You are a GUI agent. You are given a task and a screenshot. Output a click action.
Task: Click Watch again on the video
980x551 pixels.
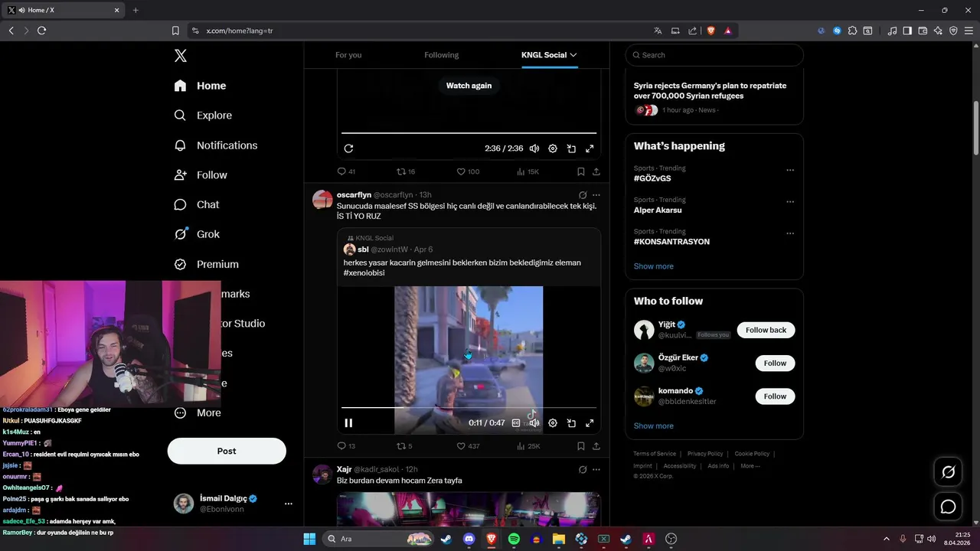pyautogui.click(x=469, y=86)
